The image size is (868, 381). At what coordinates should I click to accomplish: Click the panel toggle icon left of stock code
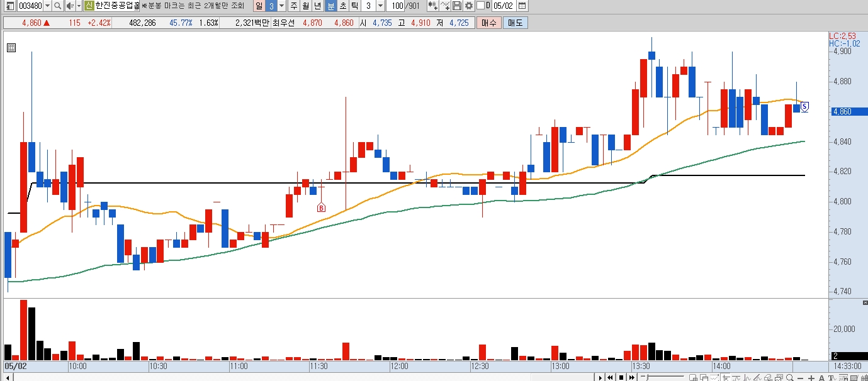[10, 6]
